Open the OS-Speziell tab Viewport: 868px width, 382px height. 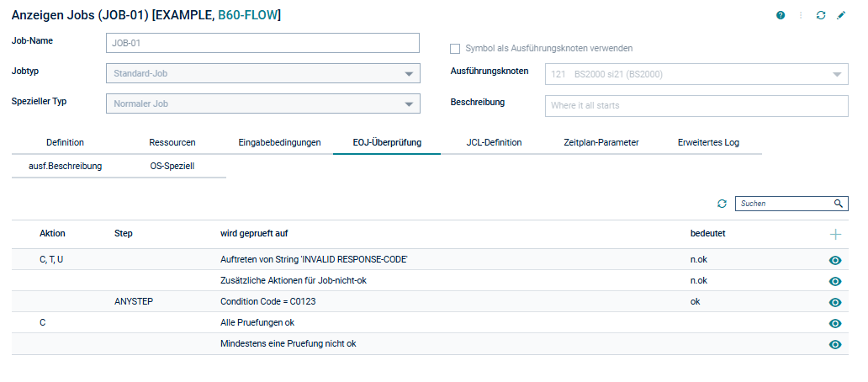tap(172, 166)
